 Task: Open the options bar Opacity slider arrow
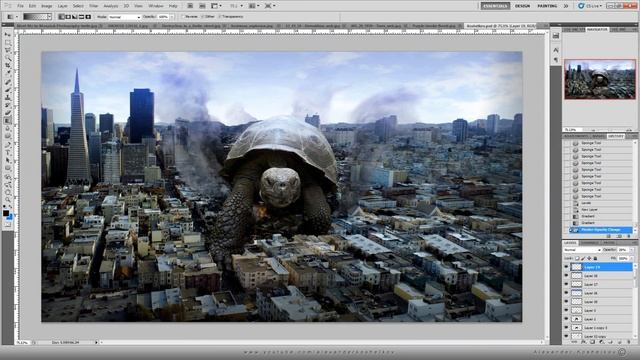(x=172, y=17)
